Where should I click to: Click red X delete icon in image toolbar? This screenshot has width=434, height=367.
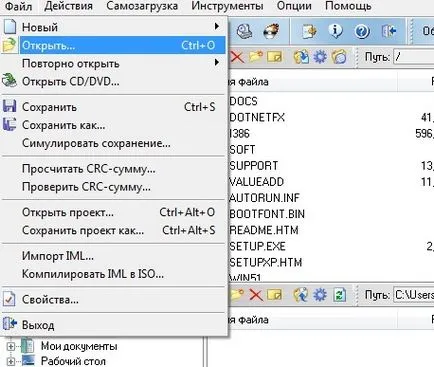click(x=237, y=57)
